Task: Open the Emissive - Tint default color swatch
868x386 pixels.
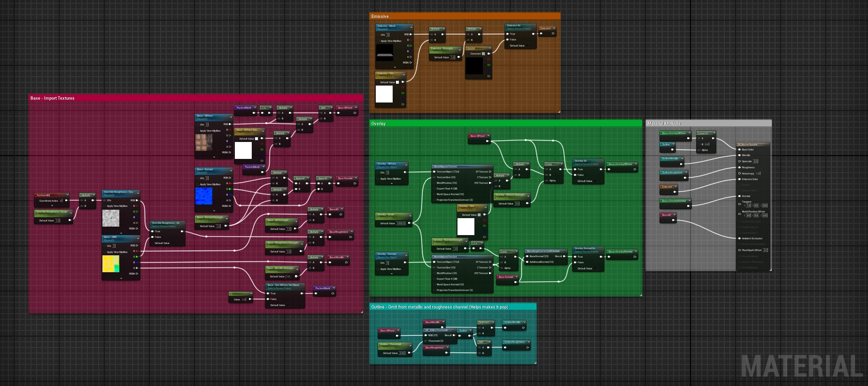Action: click(397, 82)
